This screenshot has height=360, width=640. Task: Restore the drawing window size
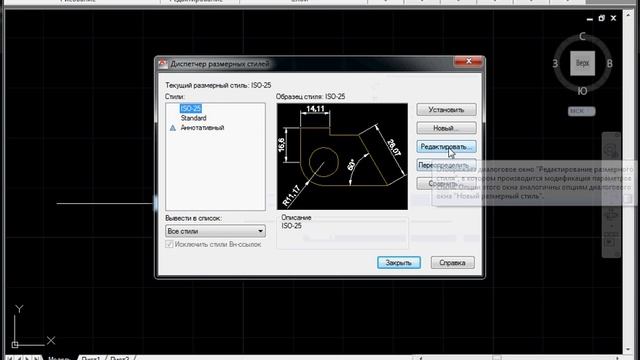click(x=601, y=18)
